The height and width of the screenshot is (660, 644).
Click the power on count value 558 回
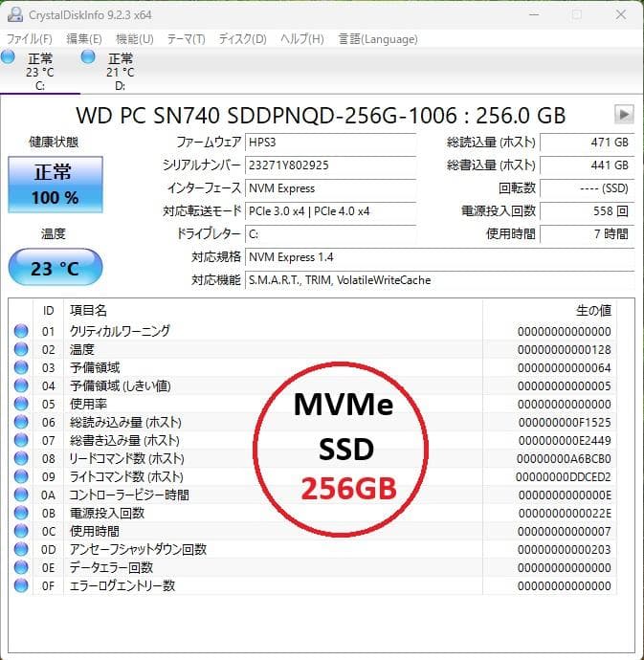click(x=587, y=210)
